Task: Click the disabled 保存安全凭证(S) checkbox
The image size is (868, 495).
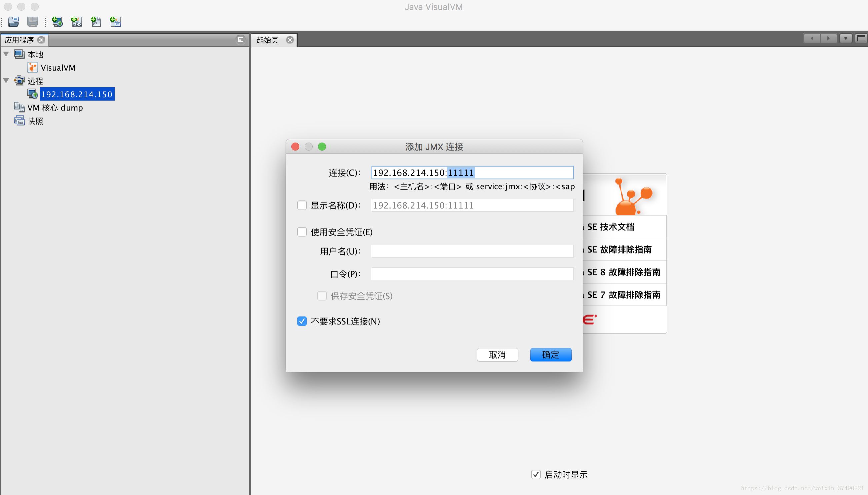Action: coord(322,296)
